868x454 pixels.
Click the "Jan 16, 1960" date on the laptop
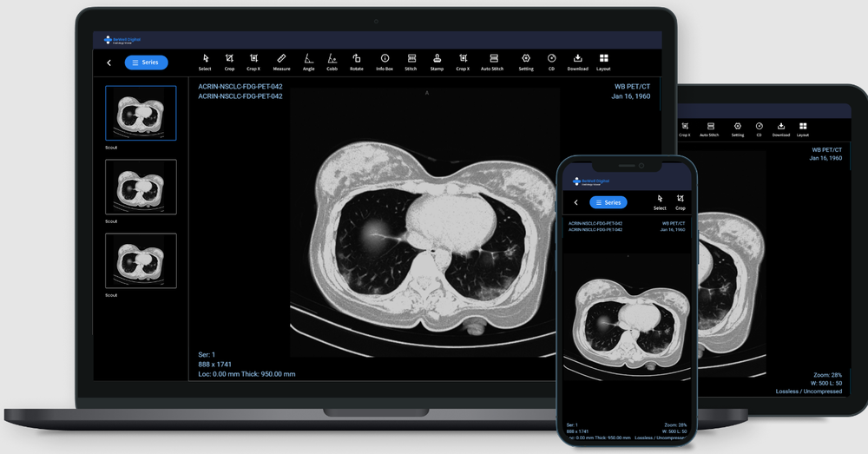(x=630, y=96)
